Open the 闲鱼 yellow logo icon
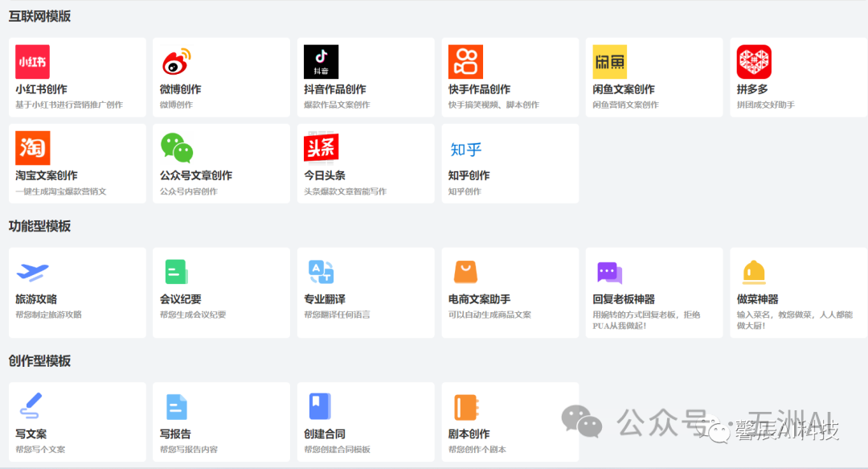868x469 pixels. (x=609, y=62)
